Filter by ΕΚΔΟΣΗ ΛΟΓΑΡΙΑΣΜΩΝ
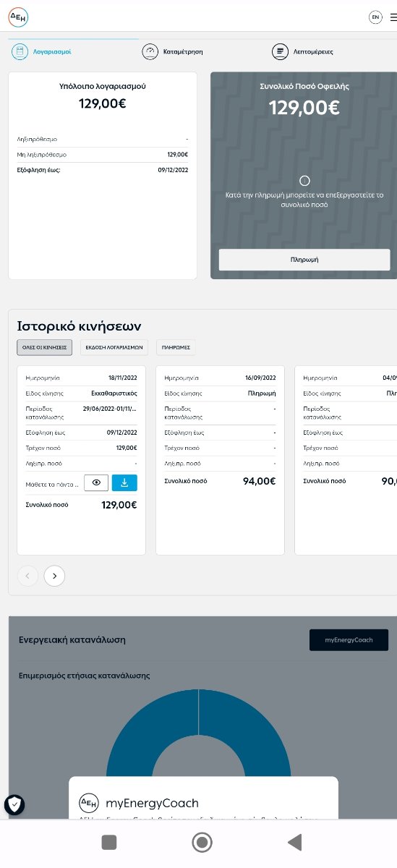Image resolution: width=397 pixels, height=868 pixels. coord(114,347)
